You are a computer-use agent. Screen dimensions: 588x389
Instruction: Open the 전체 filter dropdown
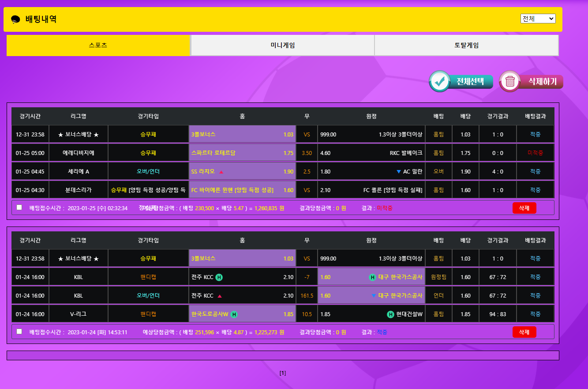coord(538,19)
